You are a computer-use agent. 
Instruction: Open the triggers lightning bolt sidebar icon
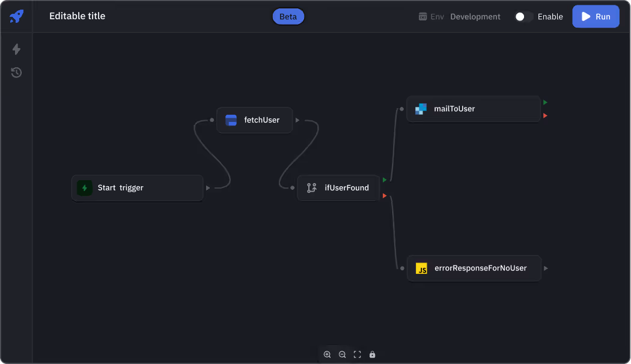(16, 49)
